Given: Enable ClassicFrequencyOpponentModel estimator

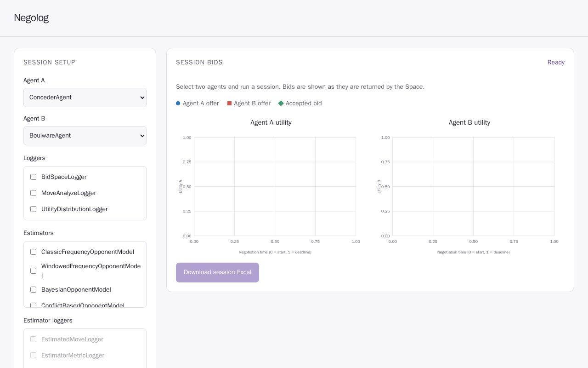Looking at the screenshot, I should (33, 252).
